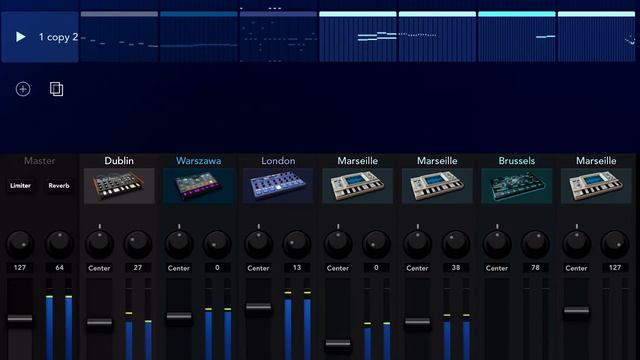Image resolution: width=640 pixels, height=360 pixels.
Task: Duplicate the scene using the copy icon
Action: (56, 89)
